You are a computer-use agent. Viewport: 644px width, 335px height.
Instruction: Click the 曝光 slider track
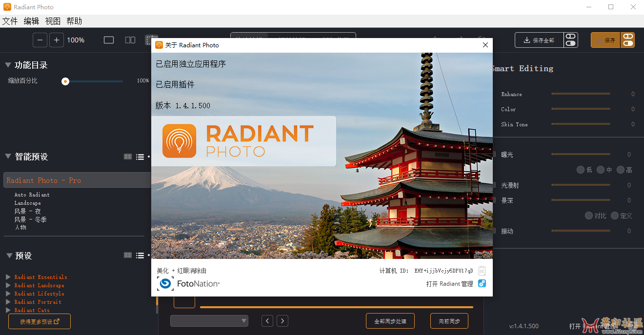coord(581,154)
